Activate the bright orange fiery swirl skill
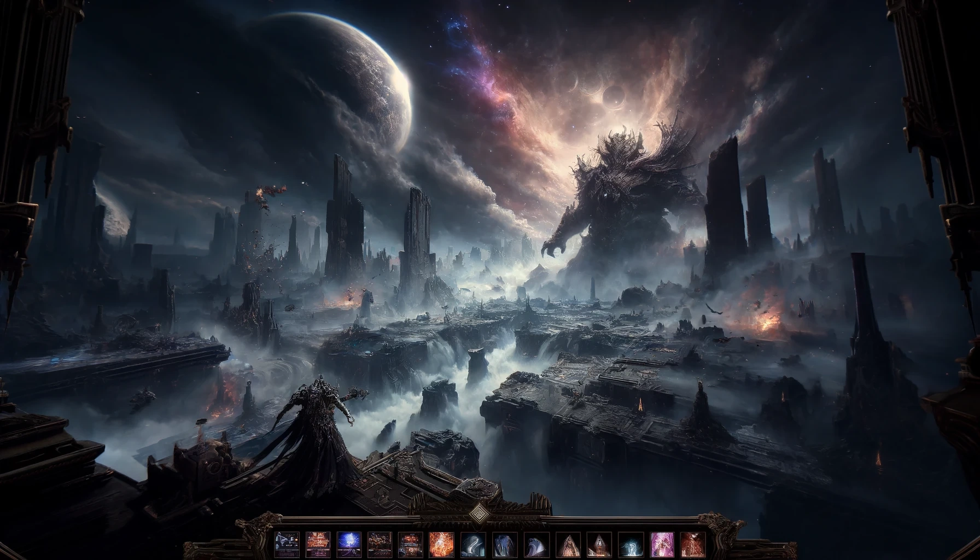Image resolution: width=980 pixels, height=560 pixels. (440, 544)
